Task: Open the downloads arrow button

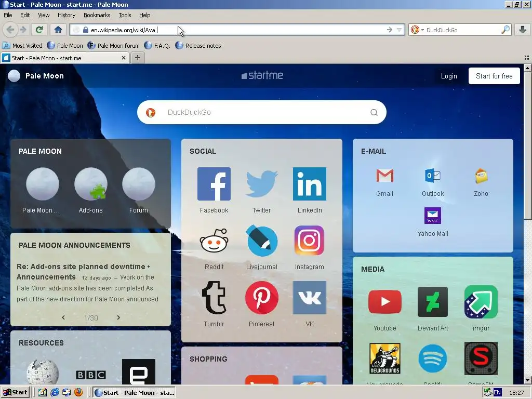Action: click(x=523, y=30)
